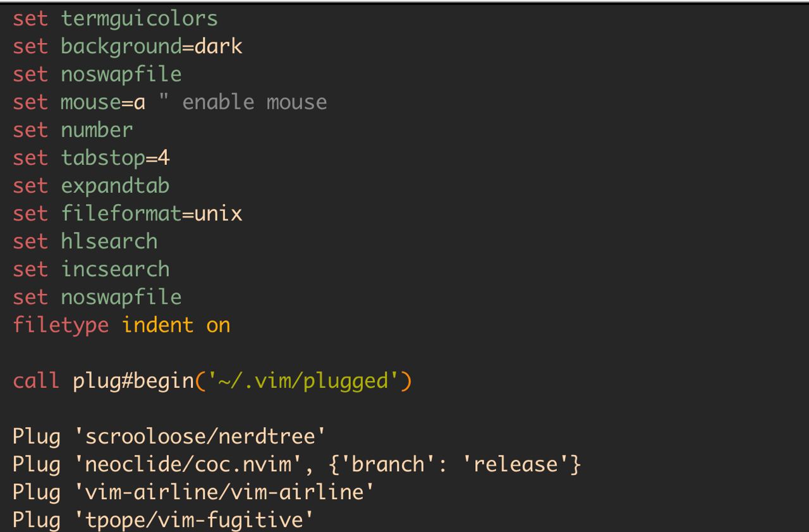Click 'mouse=a' setting text
Viewport: 809px width, 532px height.
click(103, 102)
